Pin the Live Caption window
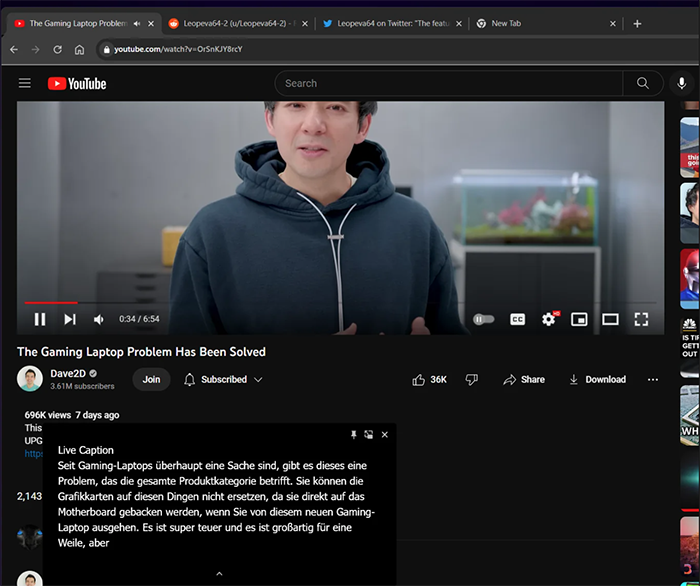 click(353, 435)
